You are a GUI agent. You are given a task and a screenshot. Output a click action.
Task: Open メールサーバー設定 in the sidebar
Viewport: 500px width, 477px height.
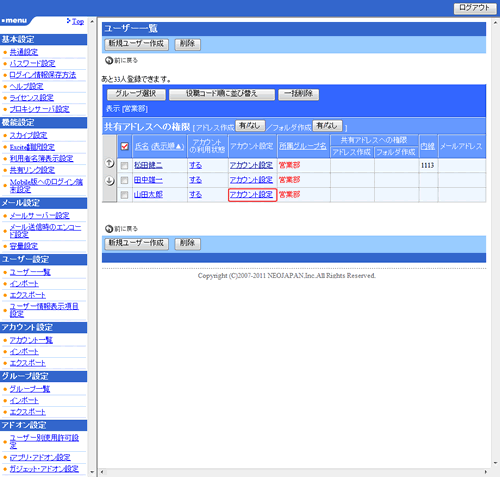(x=40, y=216)
